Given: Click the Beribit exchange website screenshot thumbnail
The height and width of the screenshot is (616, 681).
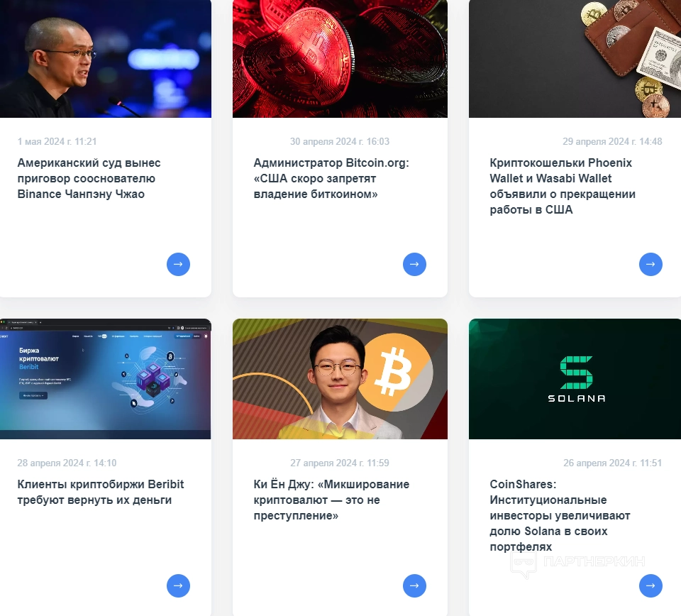Looking at the screenshot, I should (106, 379).
